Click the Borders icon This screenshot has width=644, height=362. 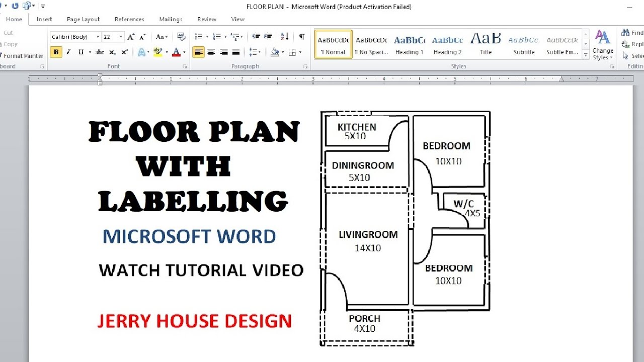(292, 52)
